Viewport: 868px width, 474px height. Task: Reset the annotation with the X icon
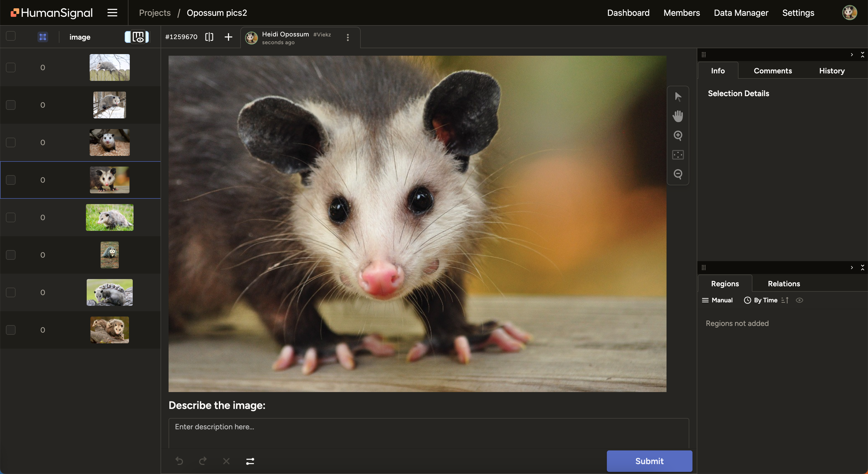pyautogui.click(x=226, y=461)
